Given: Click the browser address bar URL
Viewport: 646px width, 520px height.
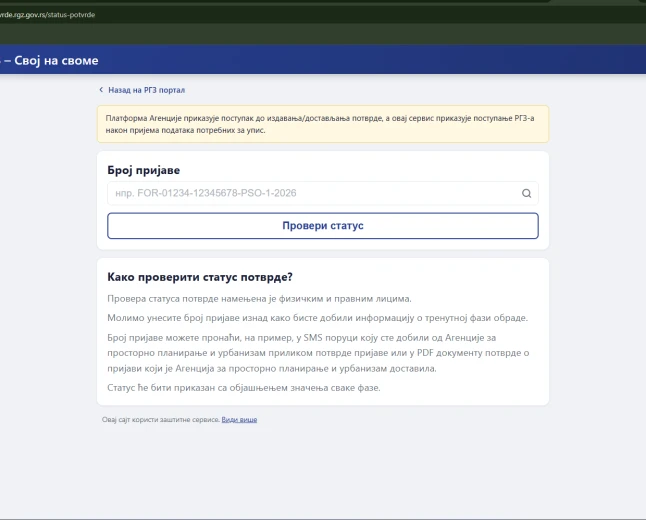Looking at the screenshot, I should pos(48,15).
